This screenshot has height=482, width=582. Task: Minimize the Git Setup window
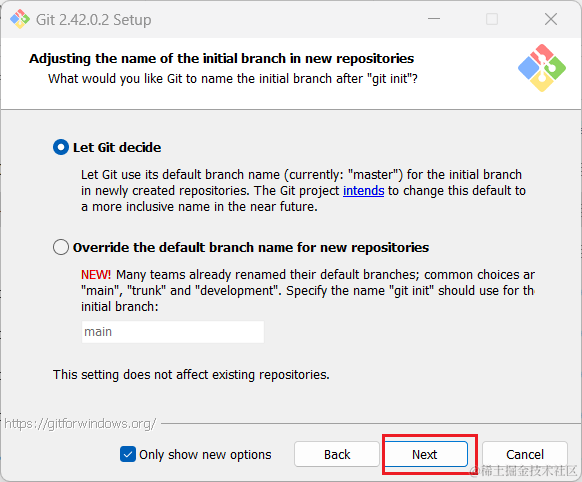pyautogui.click(x=434, y=19)
